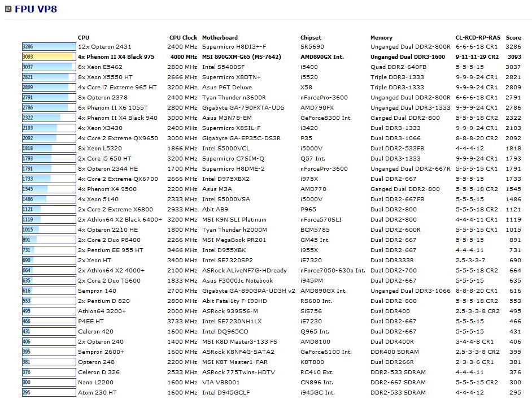The image size is (532, 403).
Task: Click the icon beside the FPU VP8 title
Action: (x=7, y=10)
